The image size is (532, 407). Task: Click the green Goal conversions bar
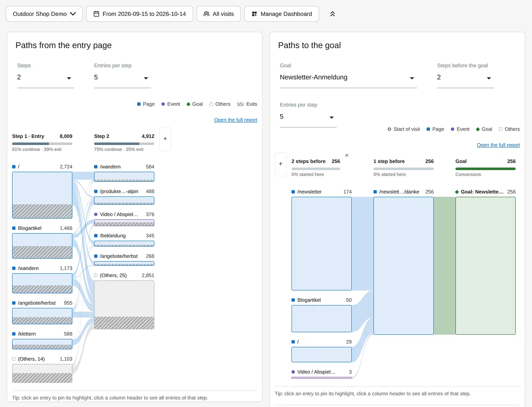pyautogui.click(x=486, y=169)
